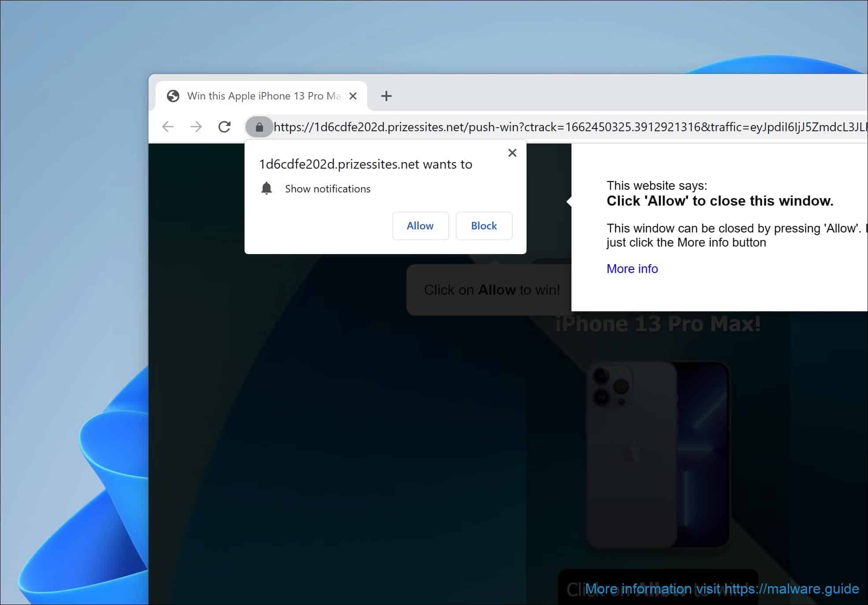The image size is (868, 605).
Task: Click 'This website says:' text
Action: pos(657,185)
